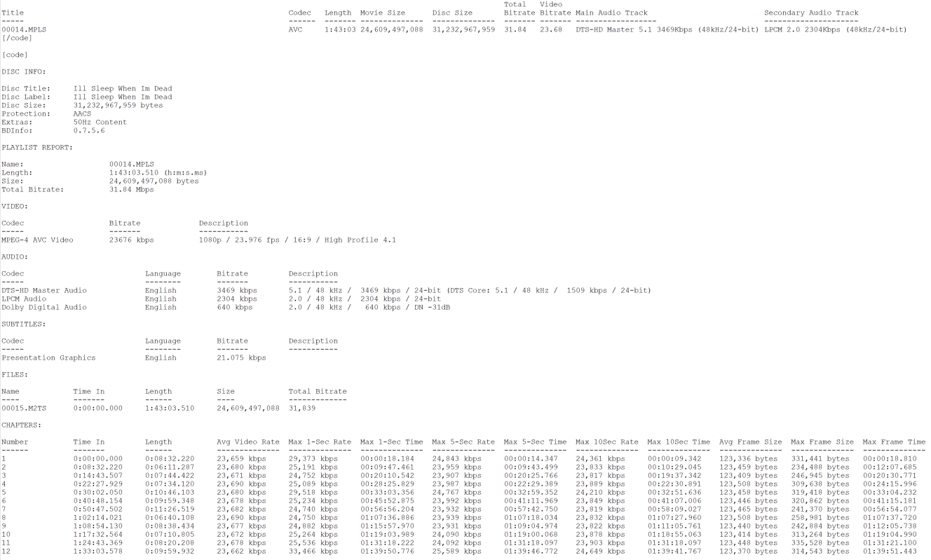Select the Avg Video Rate column header
931x560 pixels.
click(248, 442)
